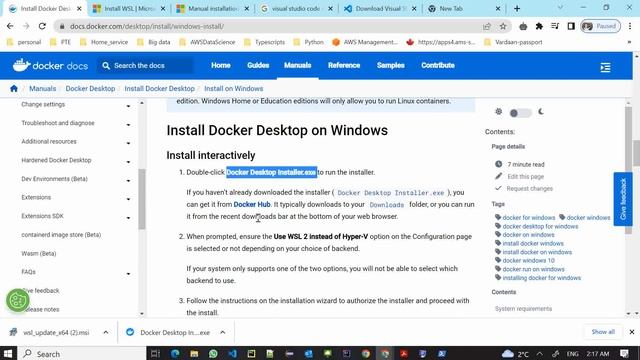Open WhatsApp from the taskbar
640x360 pixels.
pyautogui.click(x=213, y=353)
